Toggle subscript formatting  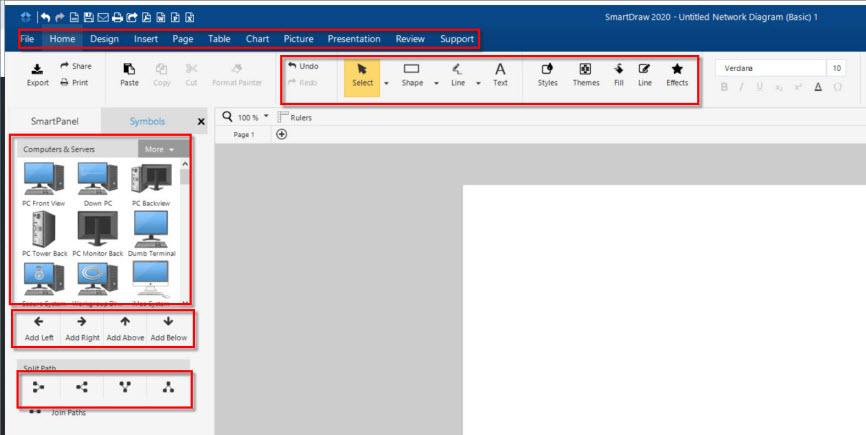(779, 88)
